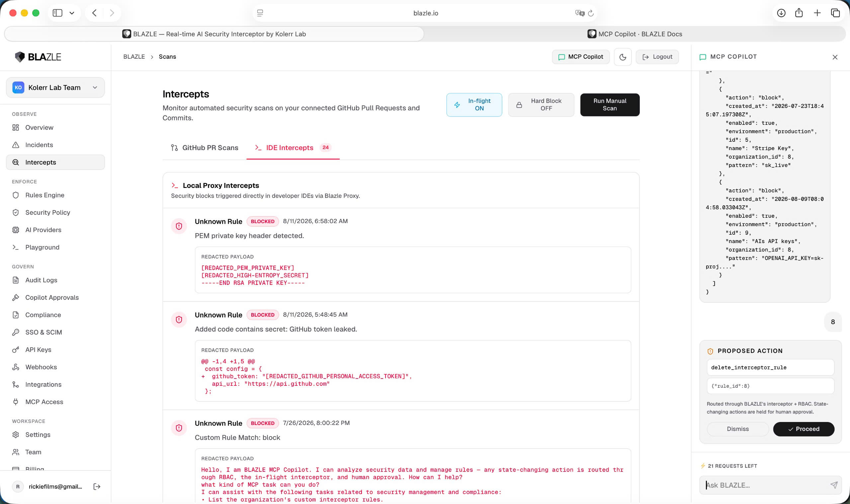Image resolution: width=850 pixels, height=504 pixels.
Task: Open Safari downloads
Action: click(x=781, y=13)
